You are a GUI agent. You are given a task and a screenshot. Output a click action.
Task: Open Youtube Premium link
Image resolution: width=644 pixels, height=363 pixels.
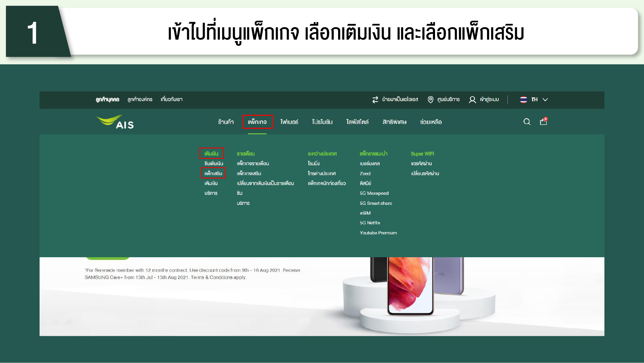378,233
